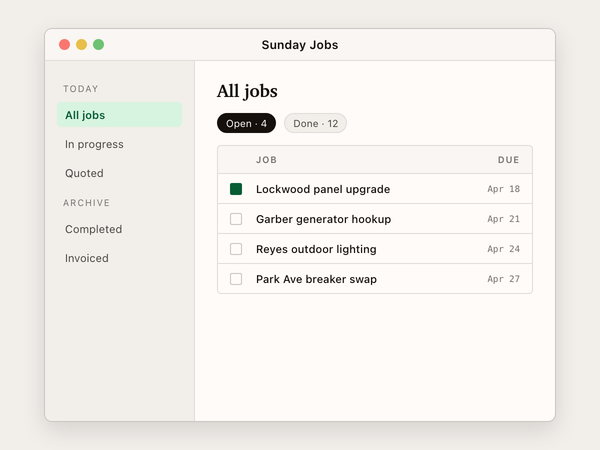The image size is (600, 450).
Task: Minimize window using the yellow button
Action: click(82, 44)
